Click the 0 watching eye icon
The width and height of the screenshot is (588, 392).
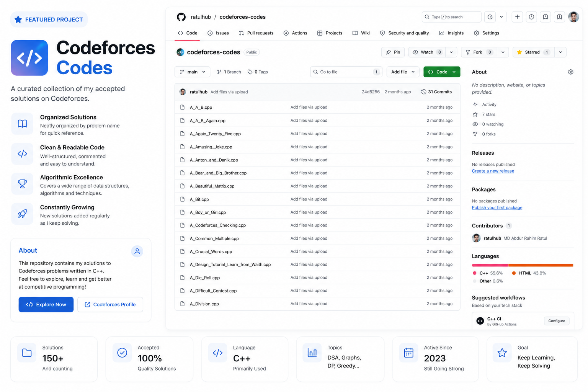(475, 124)
